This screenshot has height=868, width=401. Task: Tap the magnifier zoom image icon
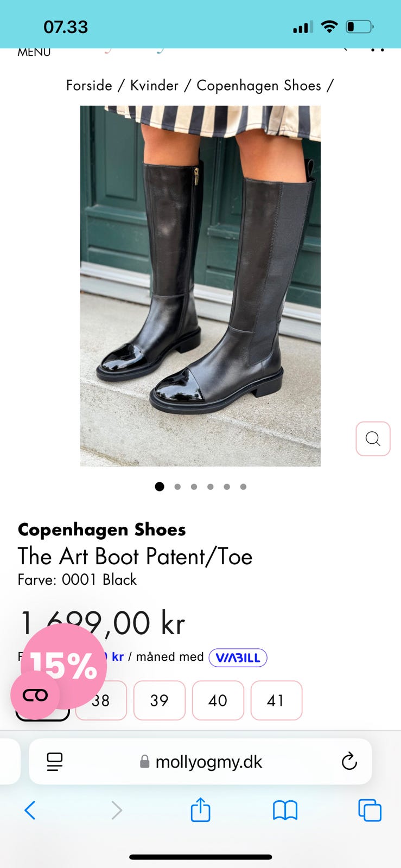coord(373,438)
